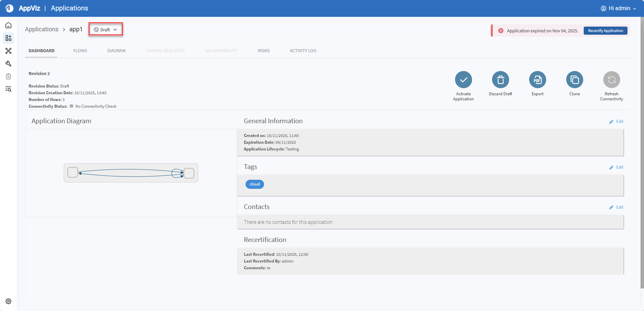Viewport: 644px width, 311px height.
Task: Open the home icon in sidebar
Action: click(x=8, y=26)
